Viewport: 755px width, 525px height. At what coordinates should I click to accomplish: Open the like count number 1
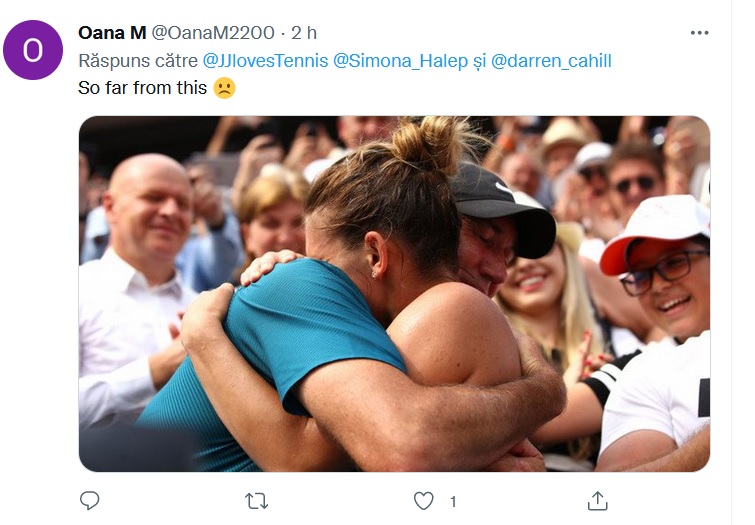click(453, 502)
